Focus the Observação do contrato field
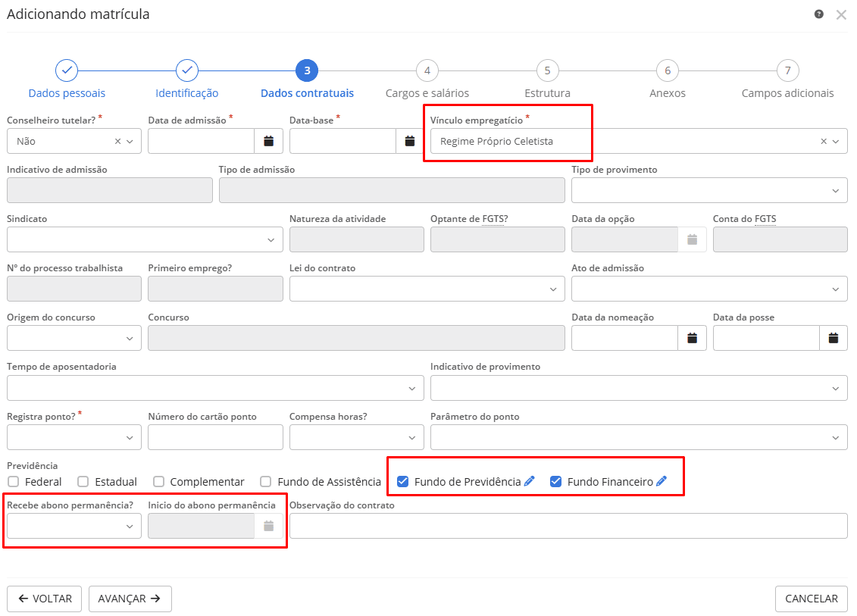 point(568,526)
